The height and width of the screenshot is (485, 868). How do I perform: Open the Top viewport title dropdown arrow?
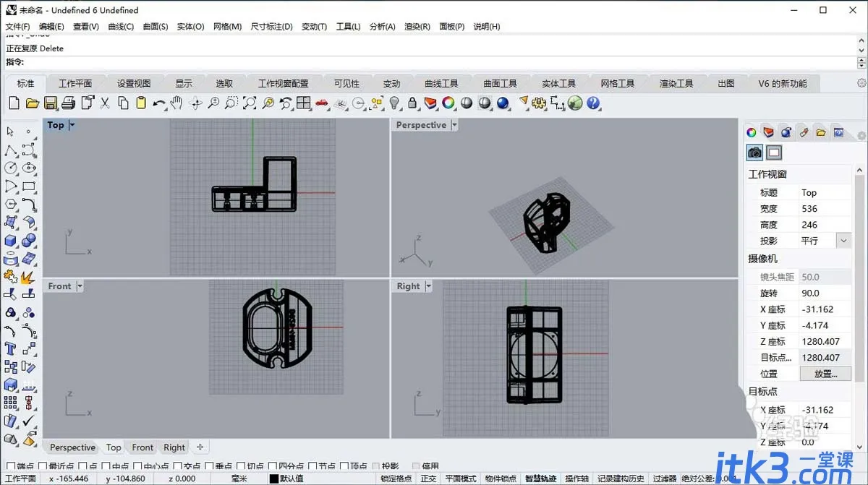pyautogui.click(x=72, y=125)
